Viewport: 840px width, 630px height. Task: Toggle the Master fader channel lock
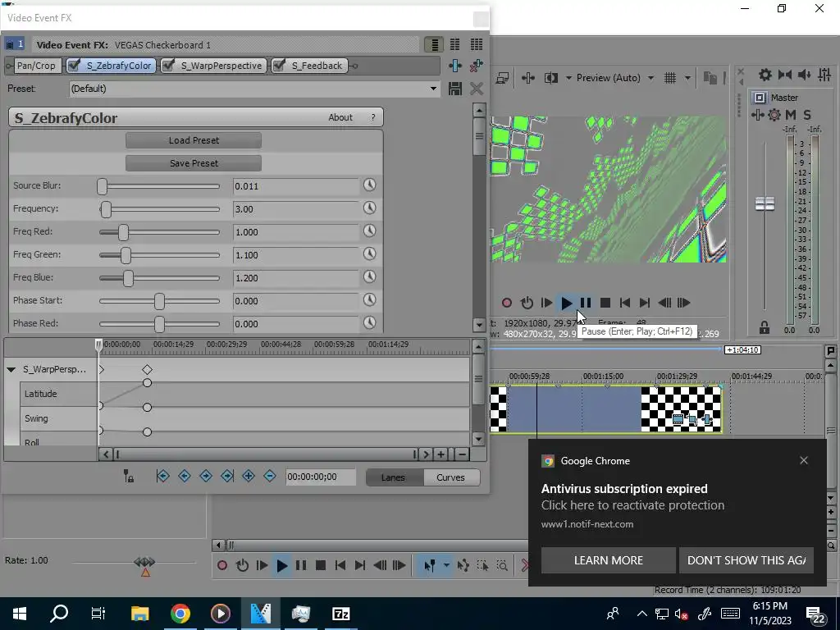tap(765, 327)
